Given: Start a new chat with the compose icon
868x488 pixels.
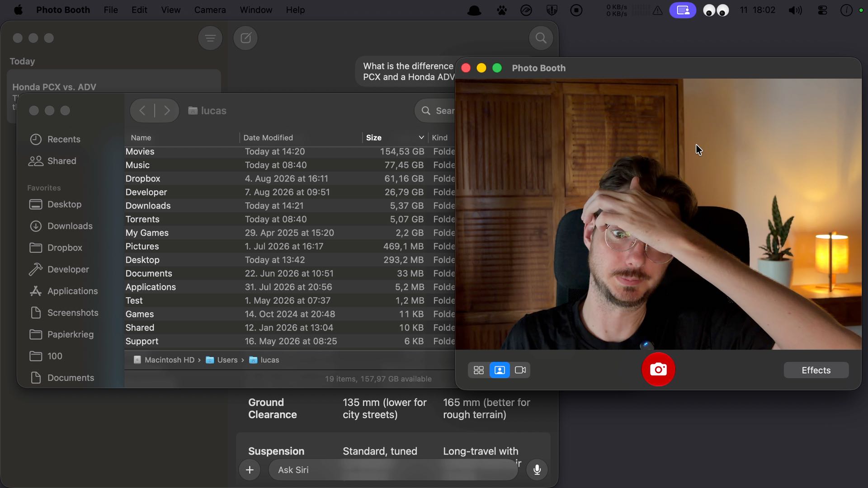Looking at the screenshot, I should point(245,38).
